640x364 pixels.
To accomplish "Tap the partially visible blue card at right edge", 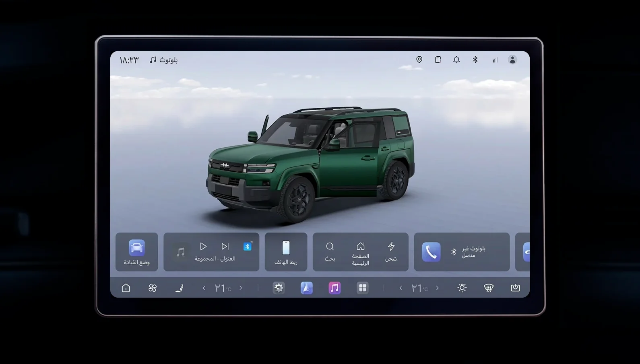I will 522,252.
